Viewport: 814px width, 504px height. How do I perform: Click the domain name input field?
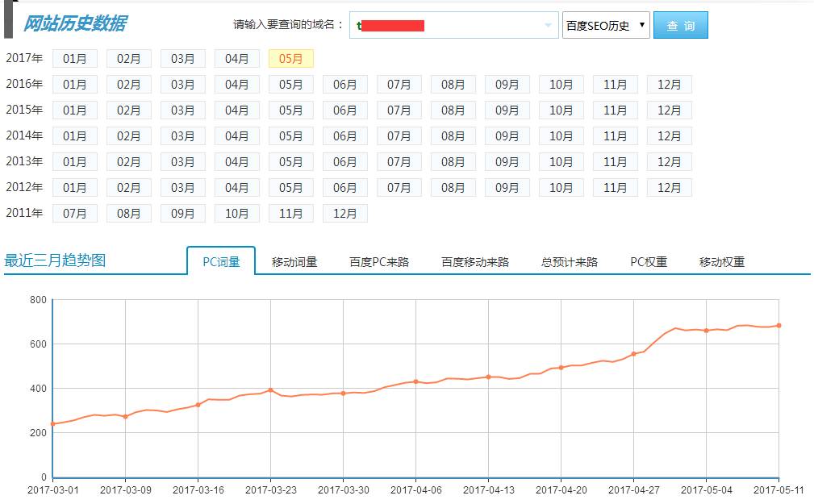tap(453, 26)
